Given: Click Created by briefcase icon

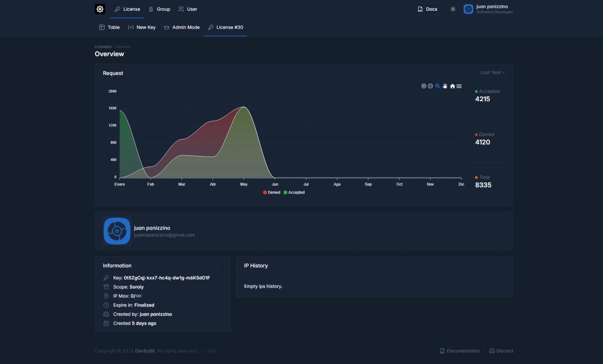Looking at the screenshot, I should (x=106, y=314).
